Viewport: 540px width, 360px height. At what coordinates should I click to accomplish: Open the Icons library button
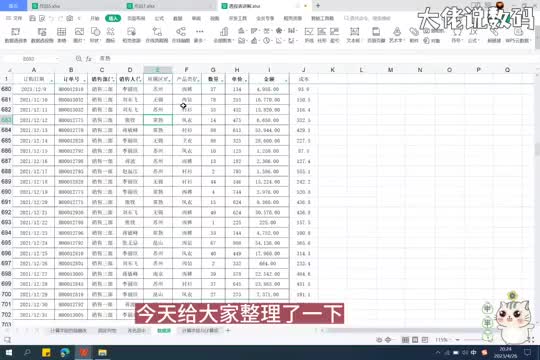(111, 35)
